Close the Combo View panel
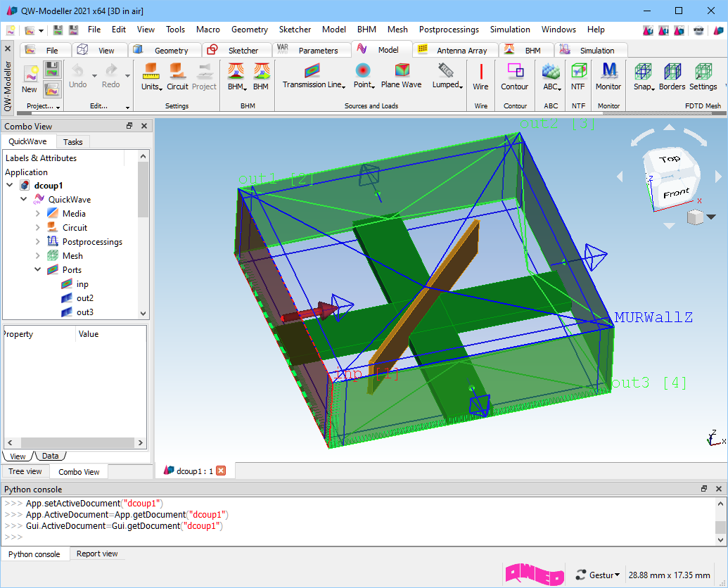 click(144, 126)
